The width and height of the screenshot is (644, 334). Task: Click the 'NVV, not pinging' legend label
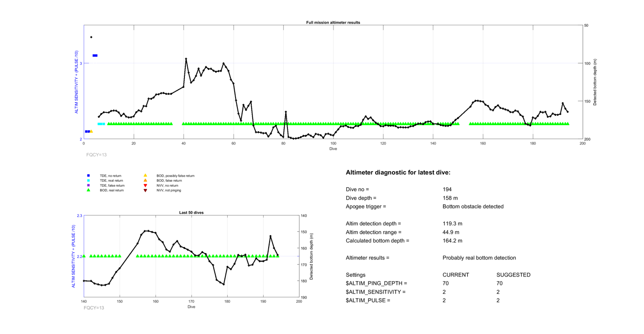(x=169, y=190)
